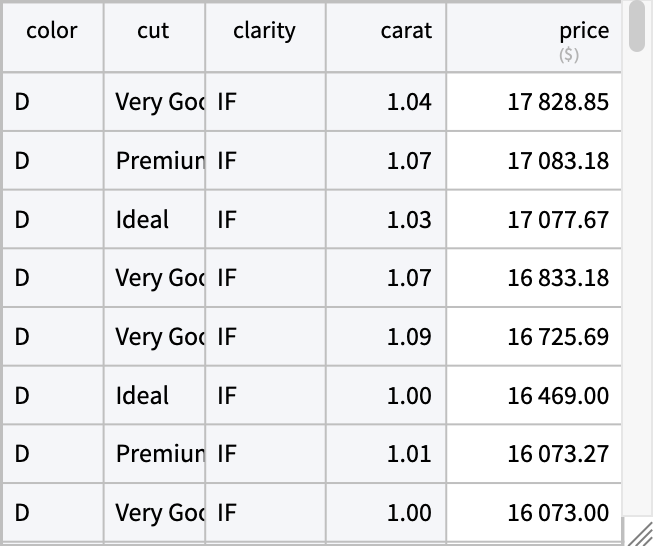Select the price cell 17 077.67
Viewport: 654px width, 546px height.
coord(533,219)
